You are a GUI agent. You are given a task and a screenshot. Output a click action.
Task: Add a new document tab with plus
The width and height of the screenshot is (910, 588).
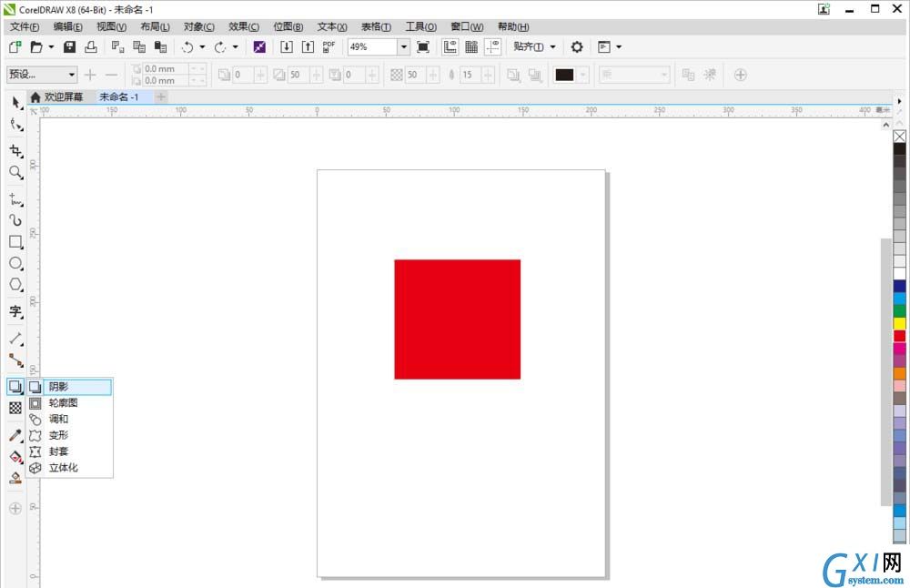161,96
